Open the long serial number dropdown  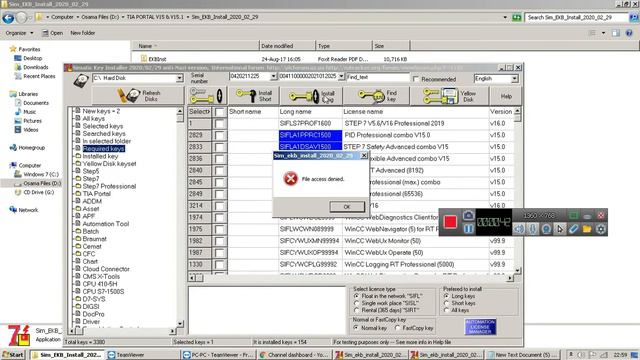click(341, 76)
